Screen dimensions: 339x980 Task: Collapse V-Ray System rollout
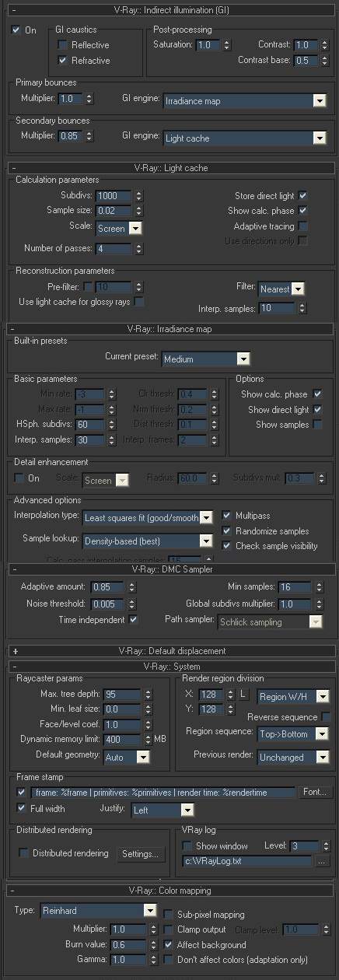click(x=169, y=667)
